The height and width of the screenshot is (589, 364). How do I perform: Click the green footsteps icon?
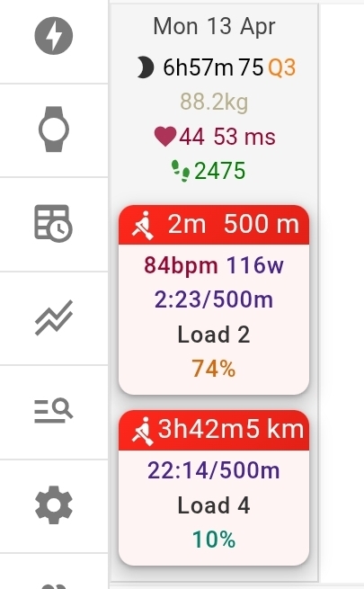181,171
